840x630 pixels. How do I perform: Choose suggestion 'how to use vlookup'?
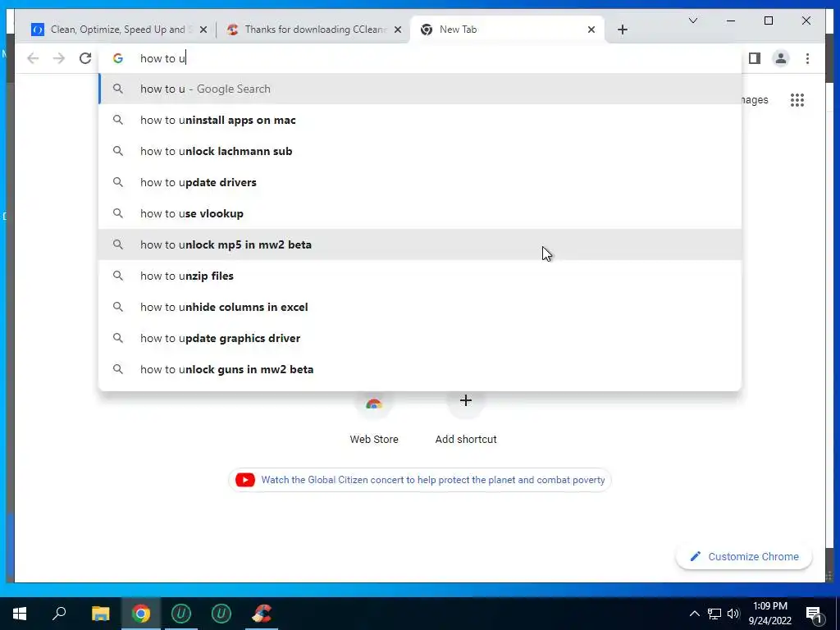421,213
